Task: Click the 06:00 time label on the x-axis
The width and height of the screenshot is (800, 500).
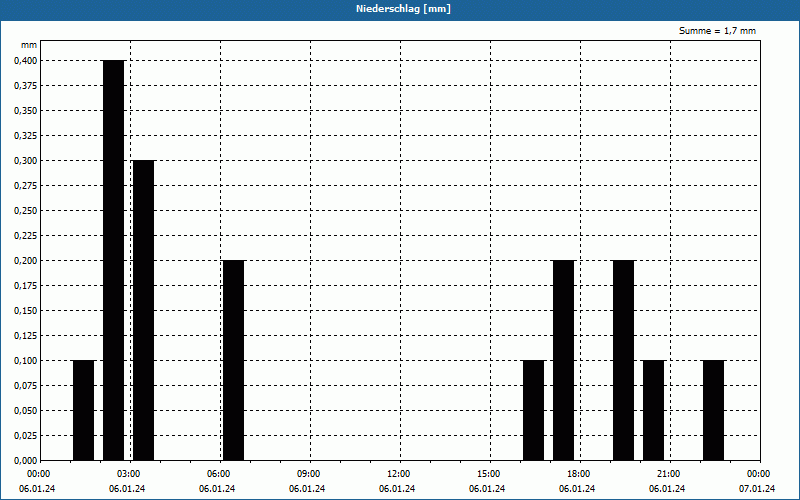Action: pyautogui.click(x=219, y=474)
